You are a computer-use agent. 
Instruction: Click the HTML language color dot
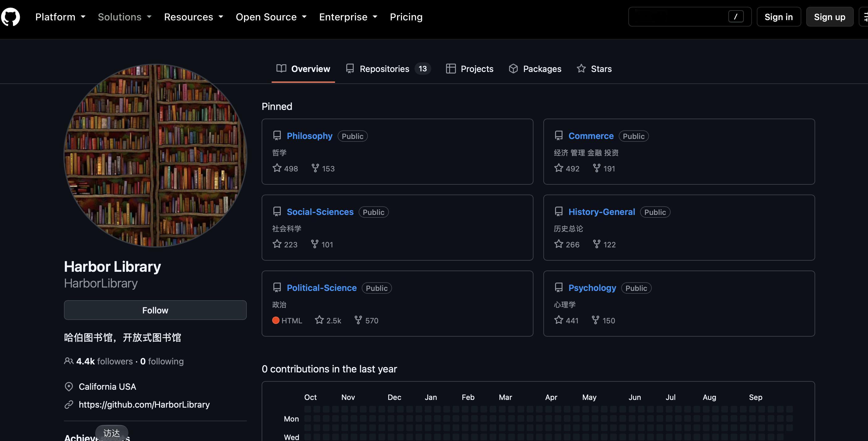coord(276,320)
